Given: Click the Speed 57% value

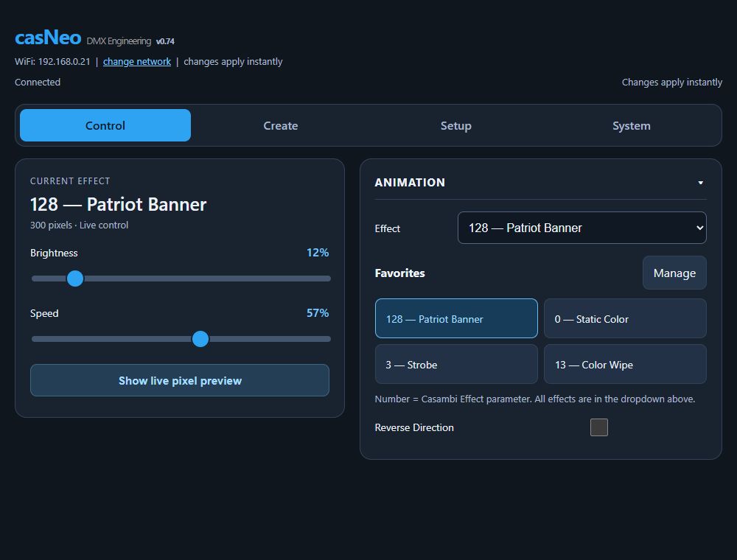Looking at the screenshot, I should pos(317,313).
